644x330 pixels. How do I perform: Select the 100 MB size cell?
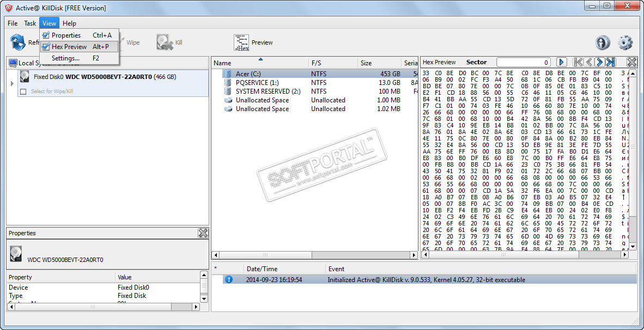click(x=390, y=91)
